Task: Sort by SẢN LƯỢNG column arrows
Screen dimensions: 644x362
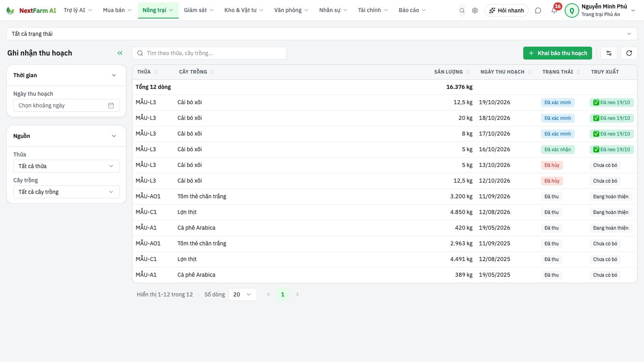Action: (468, 72)
